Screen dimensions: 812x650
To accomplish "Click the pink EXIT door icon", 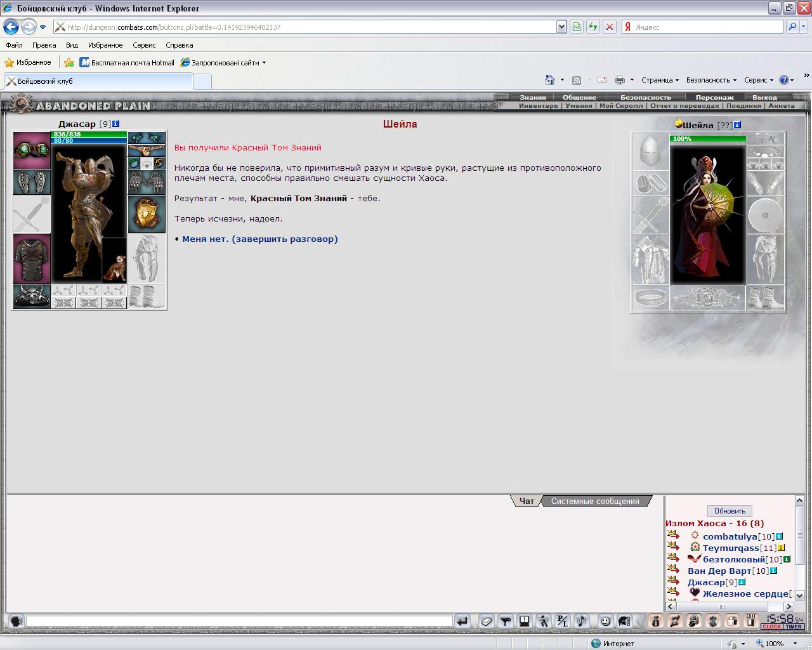I will coord(751,621).
